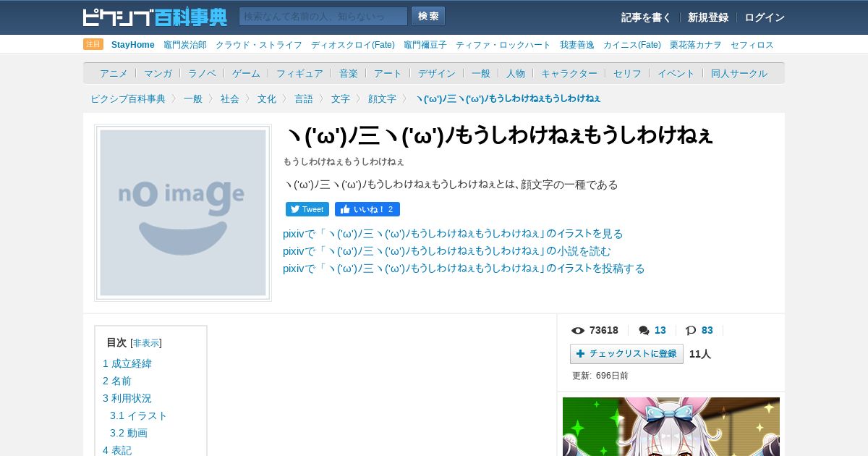Screen dimensions: 868x456
Task: Select the イベント category menu item
Action: coord(676,73)
